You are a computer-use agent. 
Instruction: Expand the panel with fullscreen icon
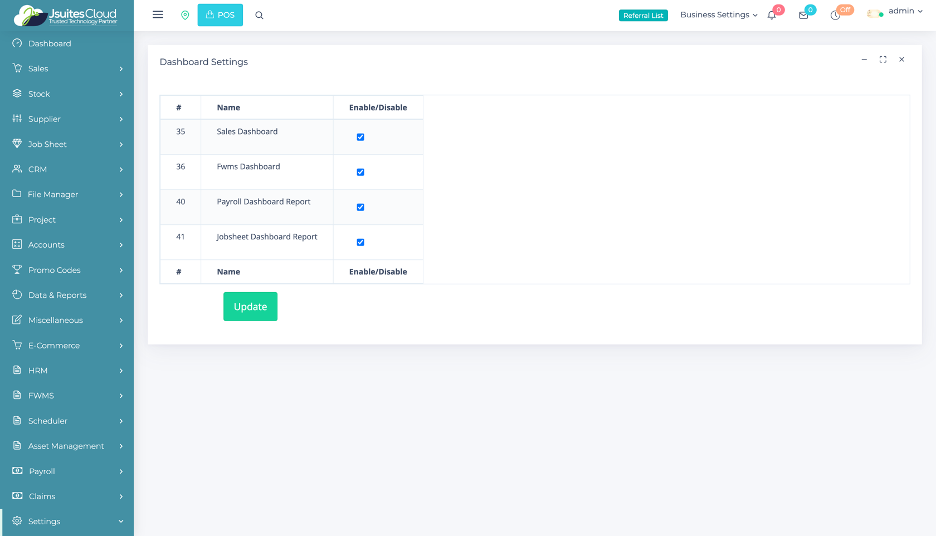[x=883, y=60]
